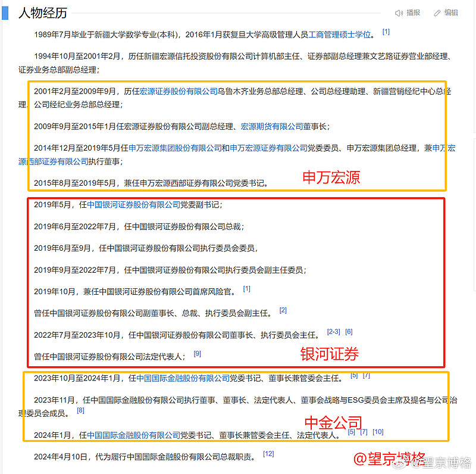The width and height of the screenshot is (476, 474).
Task: Open reference [8] after 理委员会成员
Action: tap(80, 410)
